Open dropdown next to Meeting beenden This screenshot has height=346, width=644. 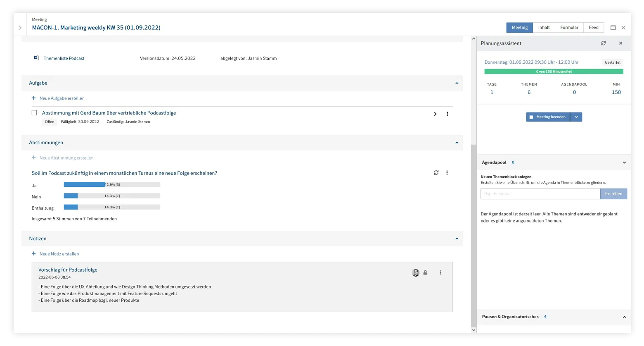coord(576,117)
